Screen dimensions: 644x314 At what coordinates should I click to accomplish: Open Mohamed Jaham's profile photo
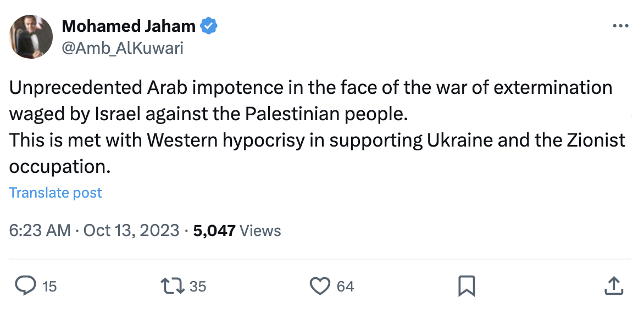coord(31,37)
